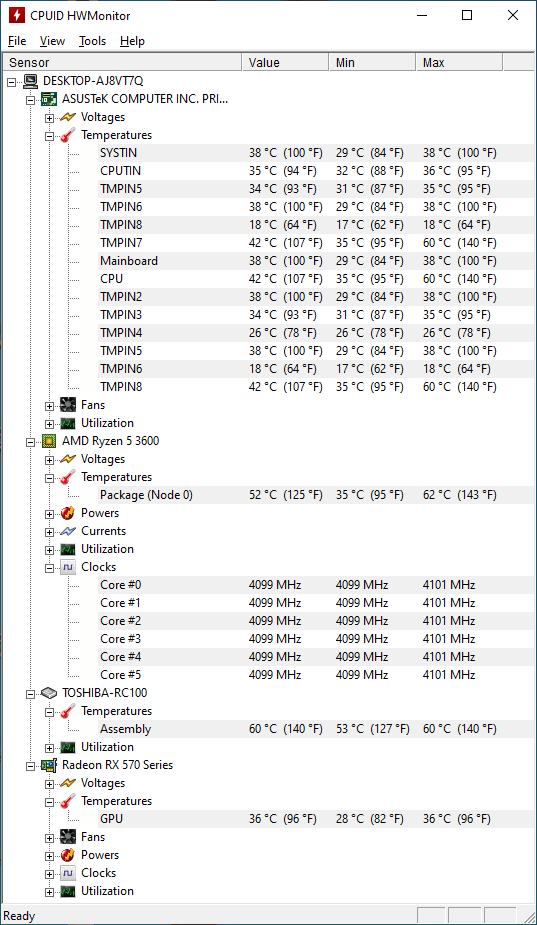Screen dimensions: 537x925
Task: Select the motherboard Fans fan icon
Action: [68, 405]
